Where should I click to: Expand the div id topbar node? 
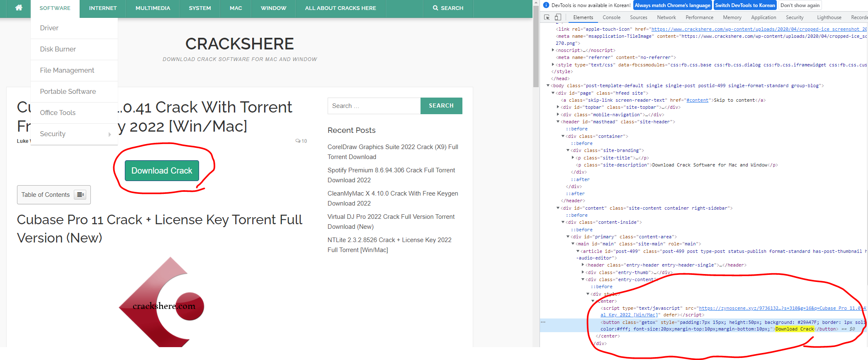pos(558,107)
